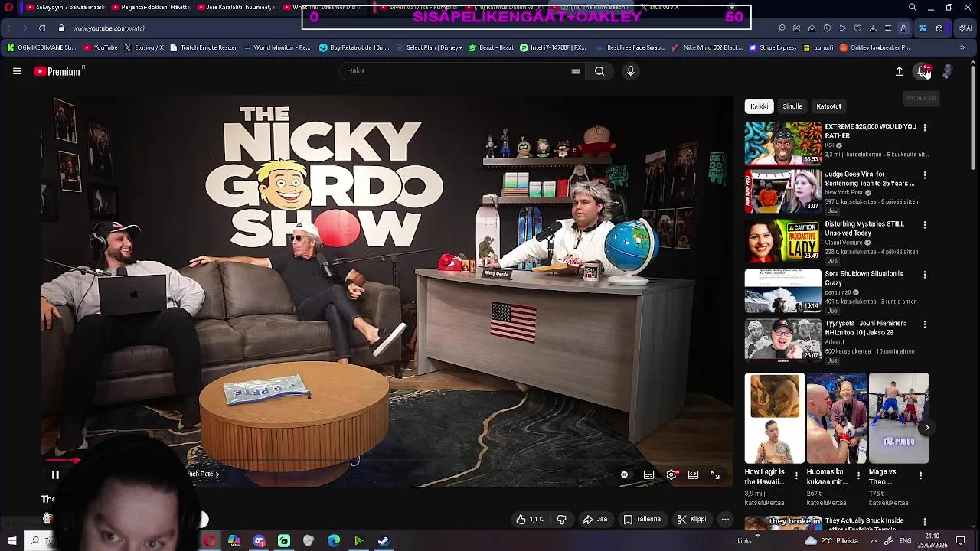The width and height of the screenshot is (980, 551).
Task: Click the magnifier search button
Action: 599,71
